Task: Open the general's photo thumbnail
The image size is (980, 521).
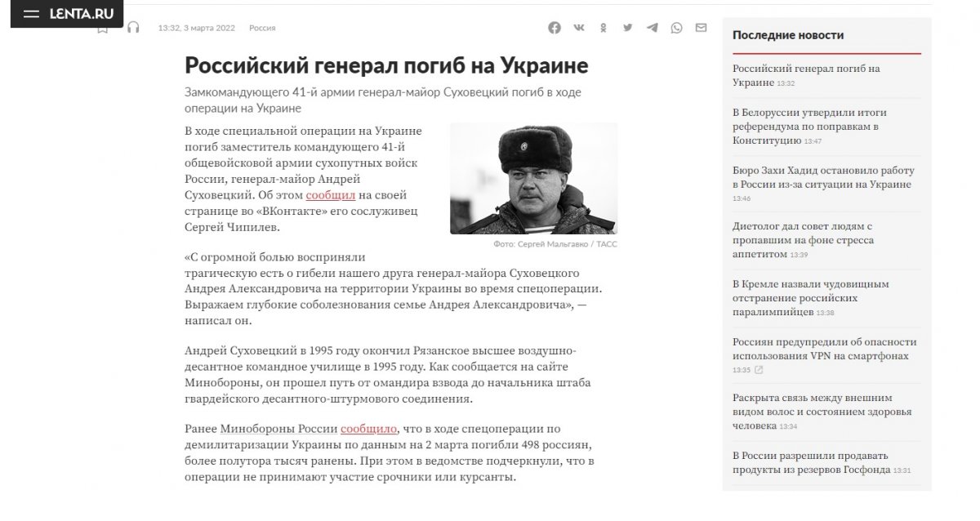Action: (x=533, y=178)
